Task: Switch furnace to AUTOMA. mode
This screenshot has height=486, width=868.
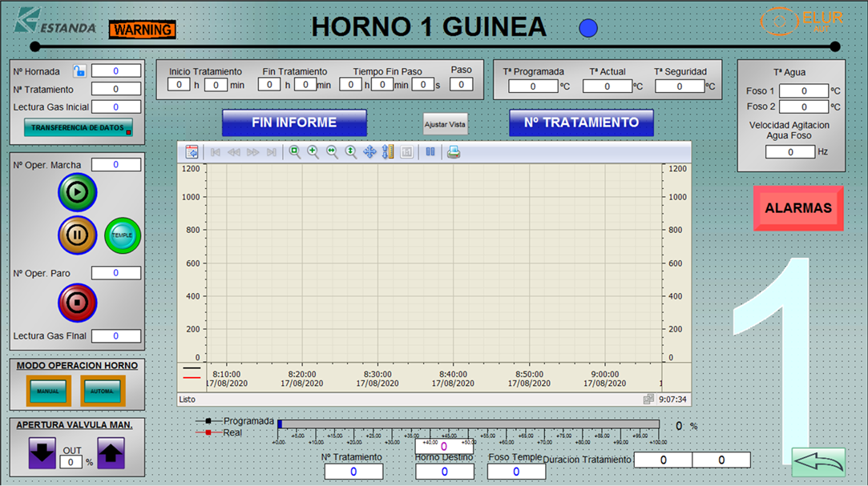Action: click(102, 391)
